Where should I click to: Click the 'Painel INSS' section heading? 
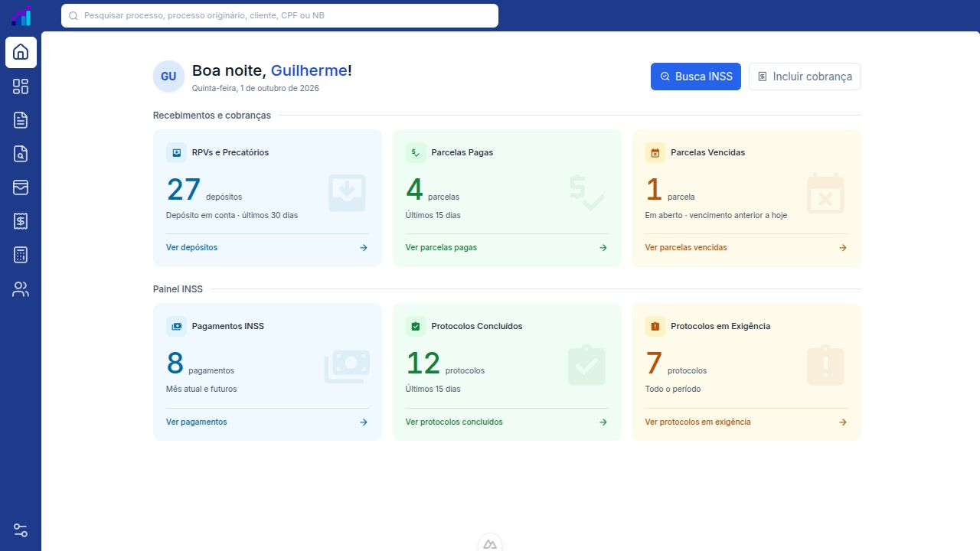click(x=178, y=289)
